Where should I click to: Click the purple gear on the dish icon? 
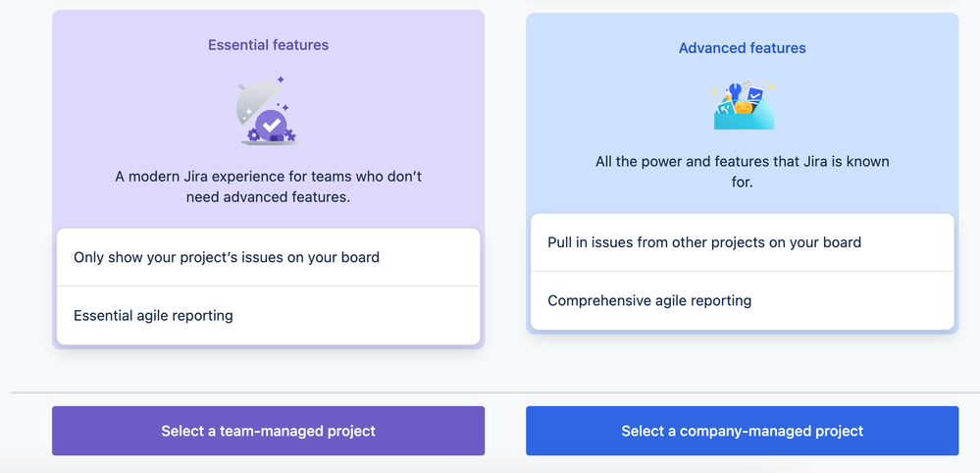(x=253, y=134)
